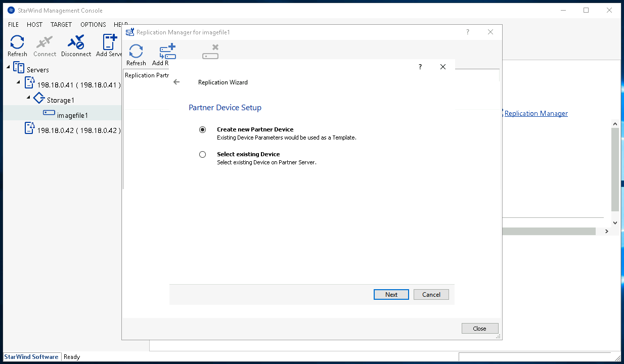Select the Select existing Device option

pos(203,154)
